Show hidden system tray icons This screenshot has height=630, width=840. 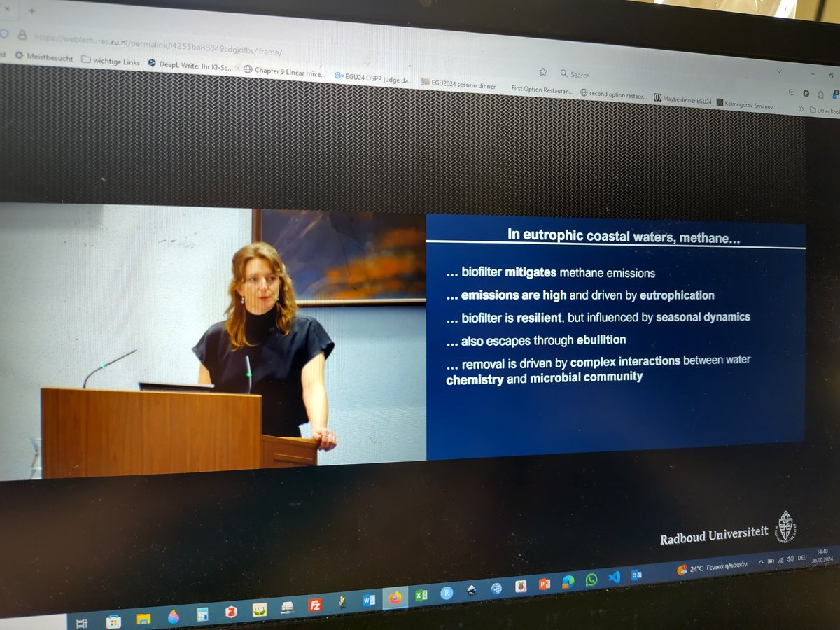click(x=761, y=561)
